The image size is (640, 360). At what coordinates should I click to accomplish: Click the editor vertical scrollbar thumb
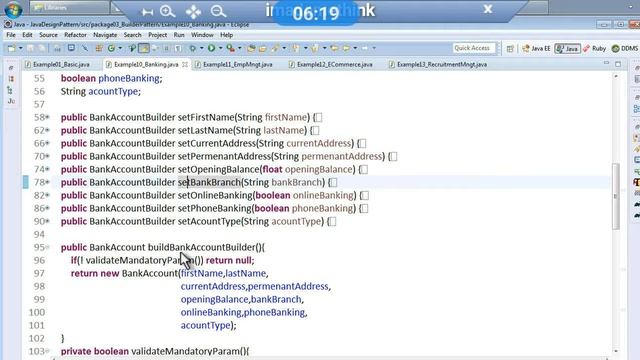616,196
